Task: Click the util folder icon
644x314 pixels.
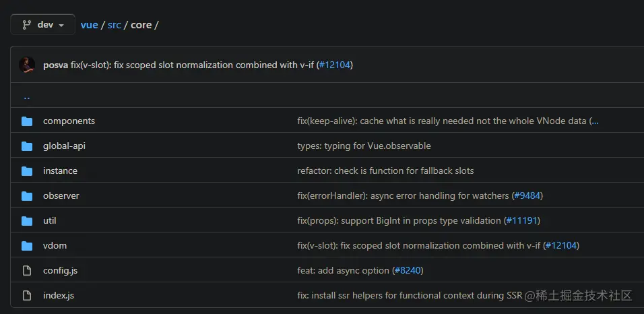Action: coord(27,221)
